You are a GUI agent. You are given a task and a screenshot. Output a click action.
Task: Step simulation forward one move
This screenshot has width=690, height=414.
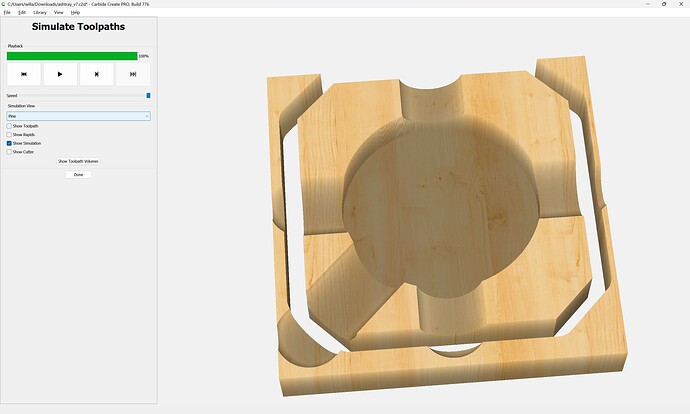point(96,74)
